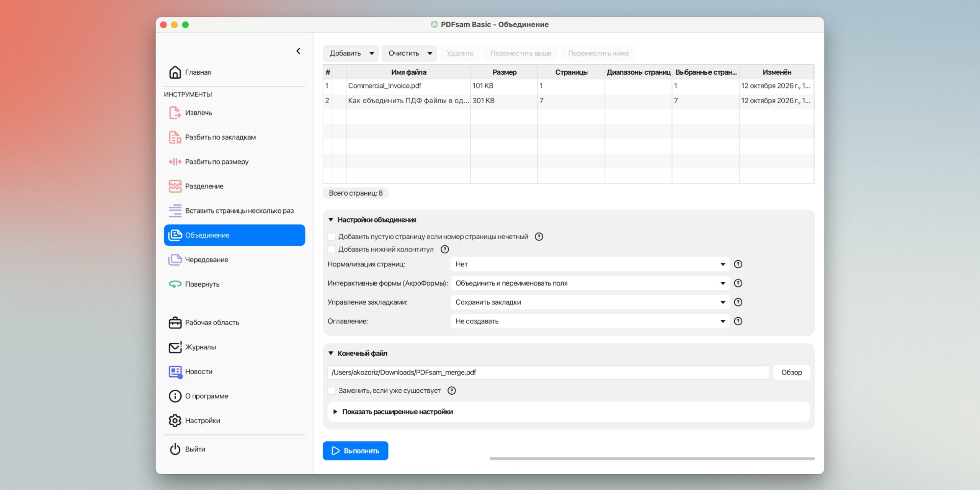Toggle Добавить нижний колонтитул checkbox

(x=332, y=249)
